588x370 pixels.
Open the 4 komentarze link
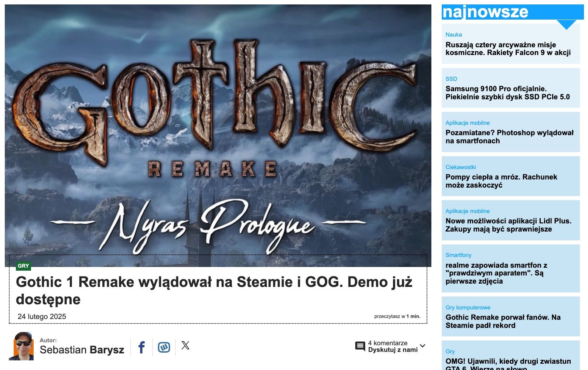(x=388, y=343)
